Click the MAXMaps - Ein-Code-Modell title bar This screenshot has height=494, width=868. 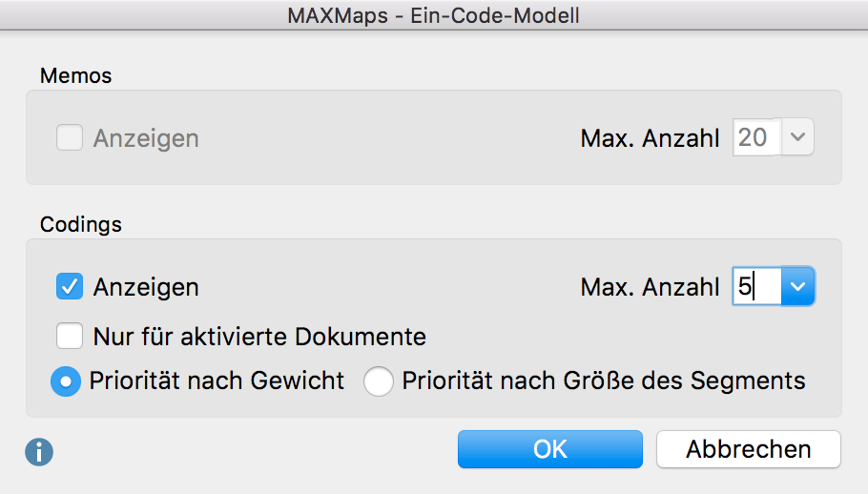tap(434, 15)
